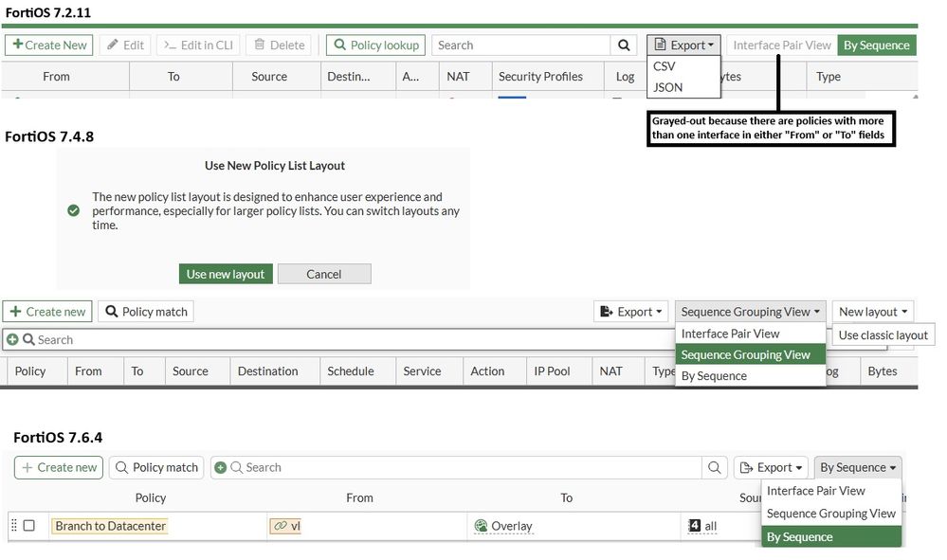This screenshot has width=947, height=560.
Task: Expand the New layout dropdown
Action: point(873,312)
